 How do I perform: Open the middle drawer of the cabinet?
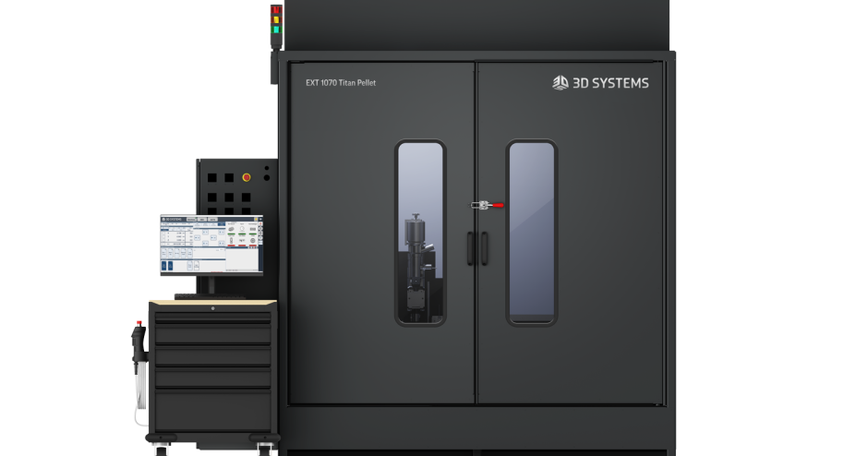pyautogui.click(x=212, y=356)
